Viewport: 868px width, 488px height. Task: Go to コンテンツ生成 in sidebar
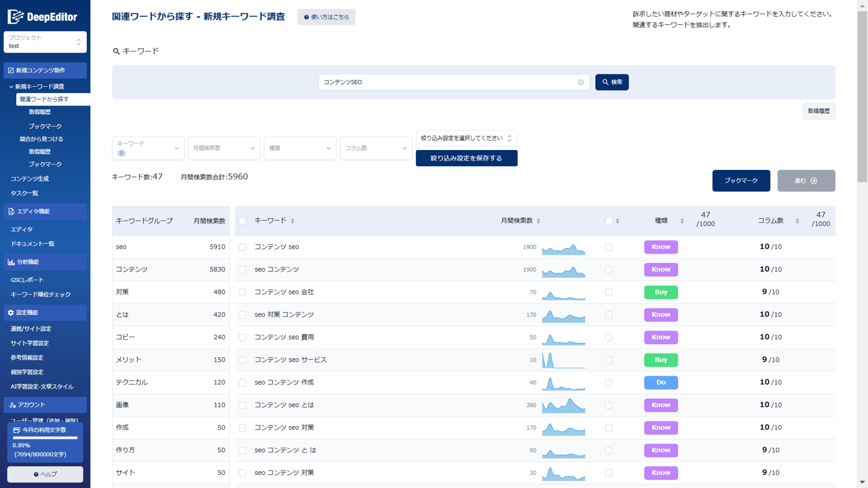(30, 179)
